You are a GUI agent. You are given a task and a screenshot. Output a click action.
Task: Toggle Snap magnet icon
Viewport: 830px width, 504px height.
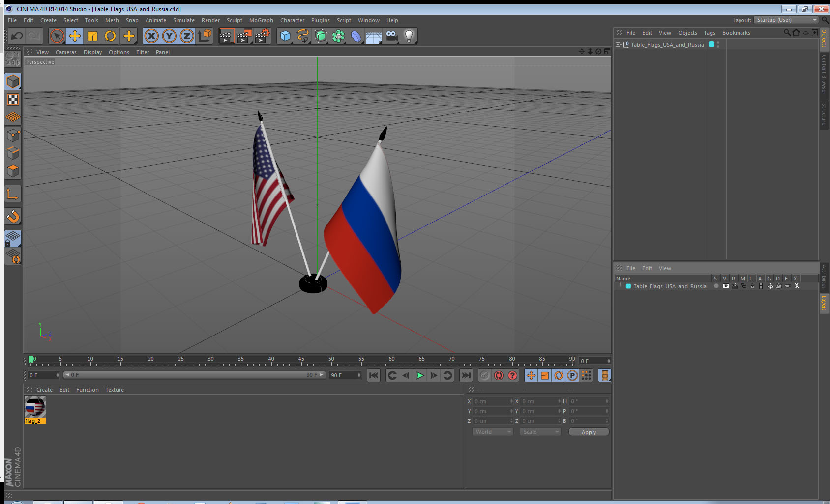point(13,216)
